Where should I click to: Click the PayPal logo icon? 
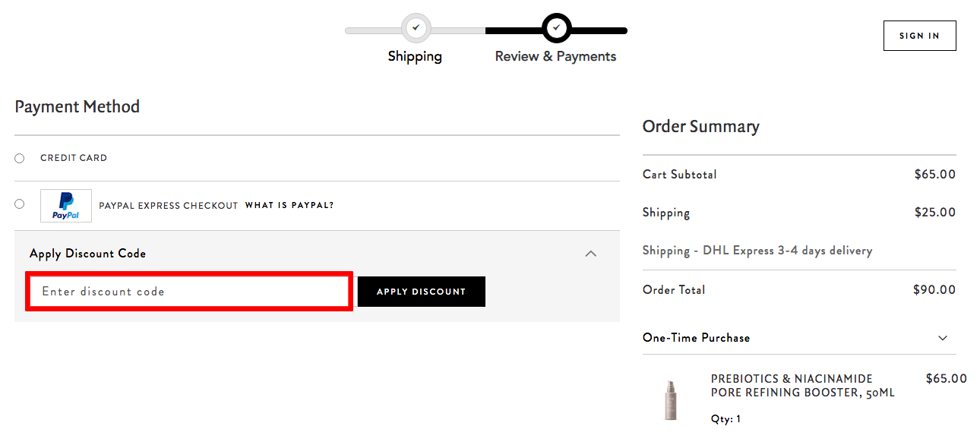click(65, 205)
